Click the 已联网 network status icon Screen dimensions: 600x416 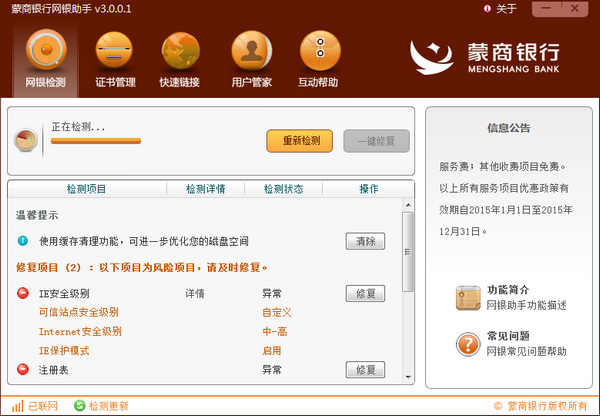point(15,406)
